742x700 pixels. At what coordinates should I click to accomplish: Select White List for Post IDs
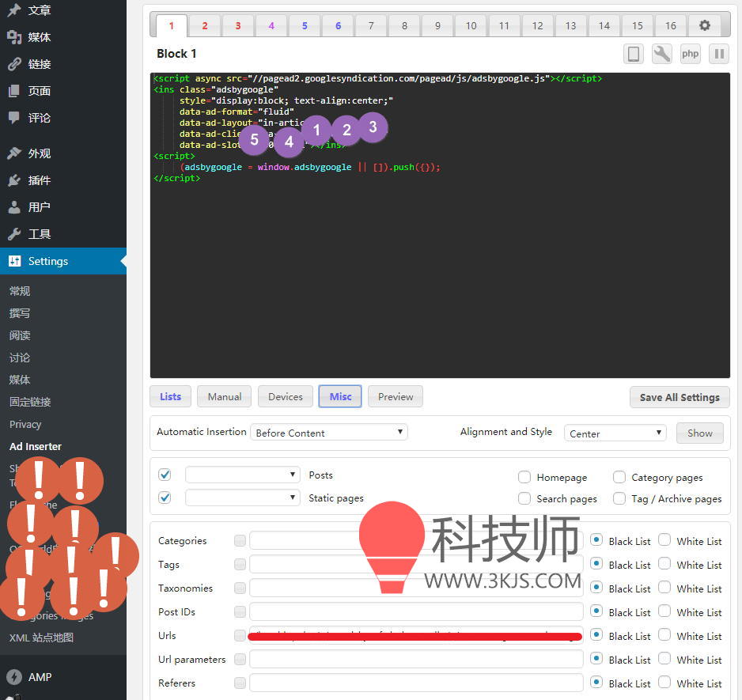(x=664, y=611)
